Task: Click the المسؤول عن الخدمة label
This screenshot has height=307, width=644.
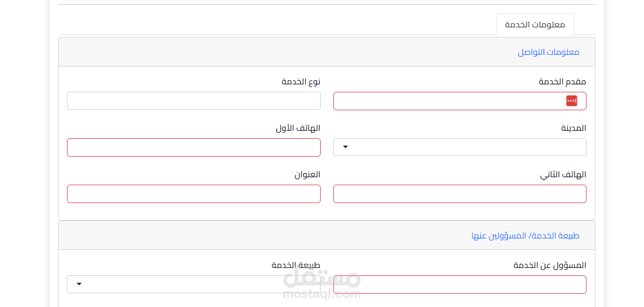Action: pos(550,265)
